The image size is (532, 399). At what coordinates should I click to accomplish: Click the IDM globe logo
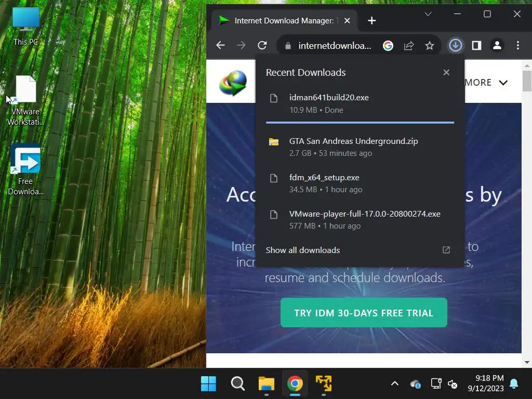tap(233, 83)
